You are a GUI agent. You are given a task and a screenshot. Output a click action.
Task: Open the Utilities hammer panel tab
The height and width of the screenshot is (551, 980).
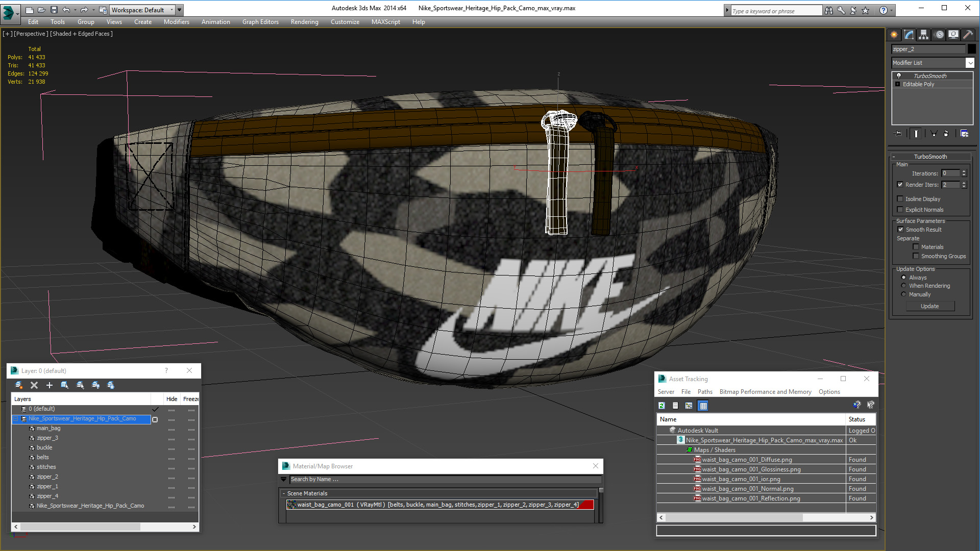[968, 35]
